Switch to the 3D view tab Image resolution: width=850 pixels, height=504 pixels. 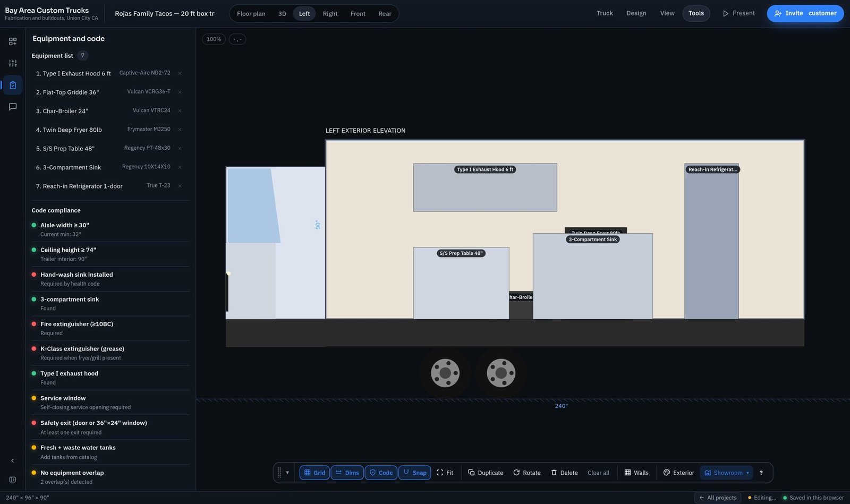point(282,14)
